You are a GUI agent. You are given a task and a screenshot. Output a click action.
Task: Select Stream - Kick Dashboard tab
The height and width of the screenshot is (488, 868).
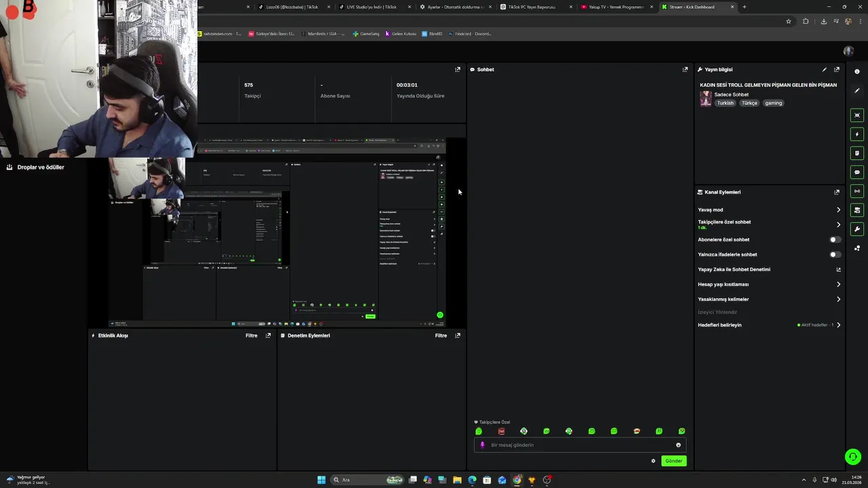click(x=698, y=7)
